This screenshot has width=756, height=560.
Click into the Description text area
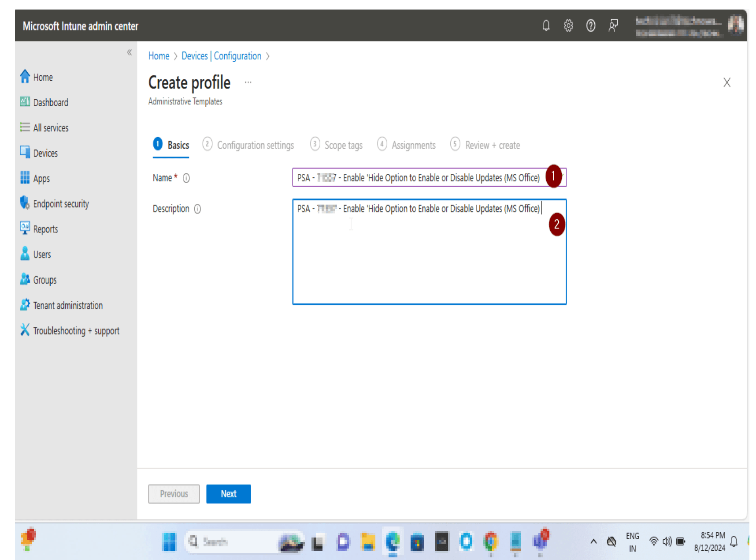tap(429, 252)
